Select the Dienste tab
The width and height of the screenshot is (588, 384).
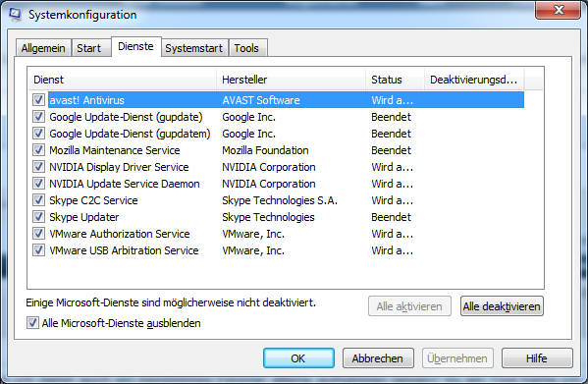[x=135, y=46]
